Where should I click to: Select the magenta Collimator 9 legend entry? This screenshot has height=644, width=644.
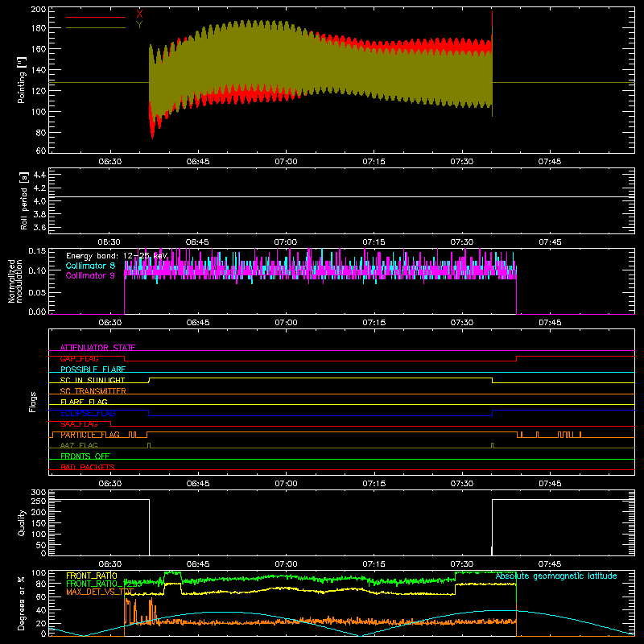point(90,275)
